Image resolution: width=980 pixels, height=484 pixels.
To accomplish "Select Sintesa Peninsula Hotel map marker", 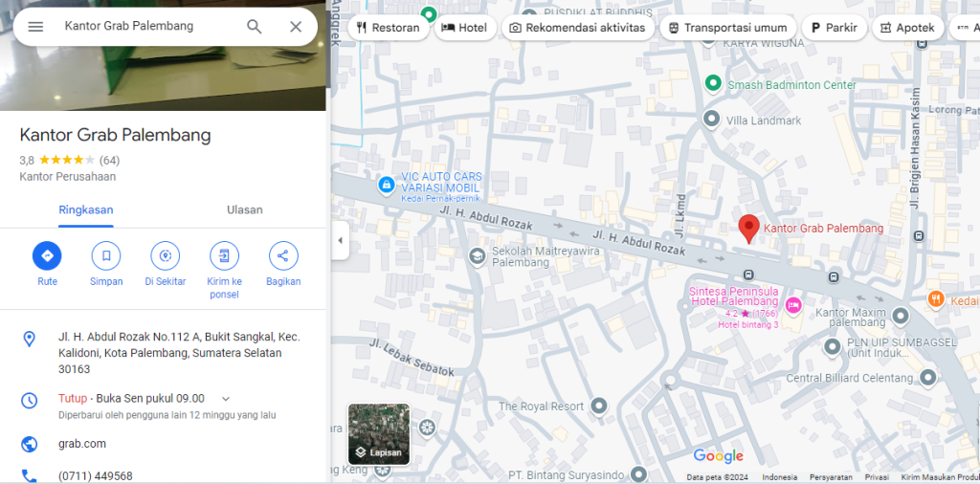I will pyautogui.click(x=792, y=304).
